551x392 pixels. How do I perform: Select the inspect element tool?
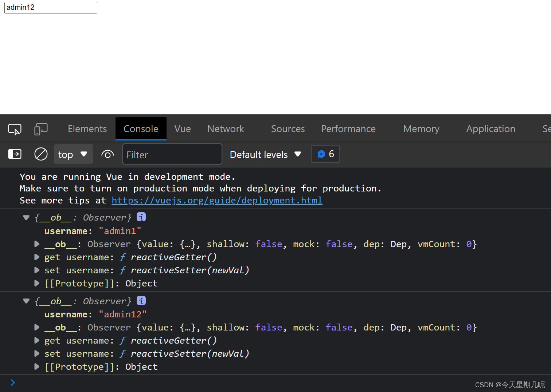pyautogui.click(x=15, y=129)
